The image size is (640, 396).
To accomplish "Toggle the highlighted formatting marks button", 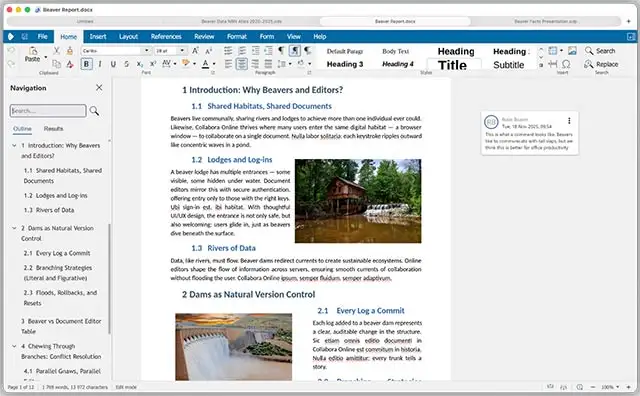I will coord(294,50).
